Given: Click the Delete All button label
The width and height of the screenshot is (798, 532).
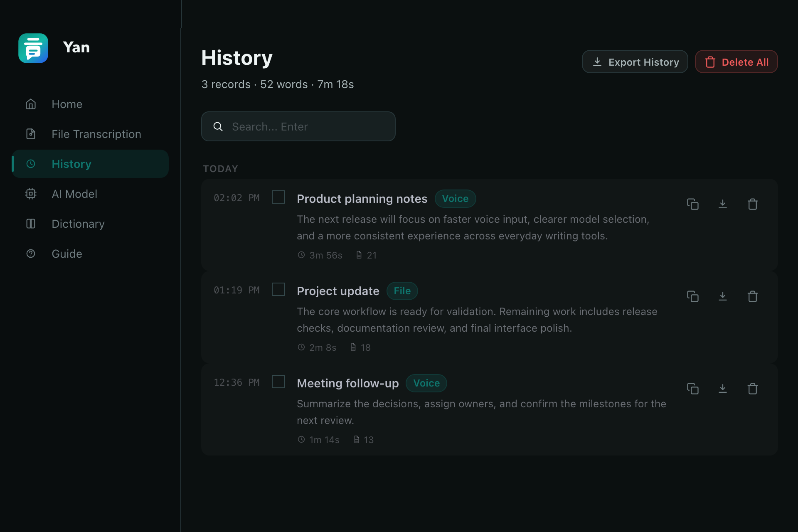Looking at the screenshot, I should coord(745,62).
